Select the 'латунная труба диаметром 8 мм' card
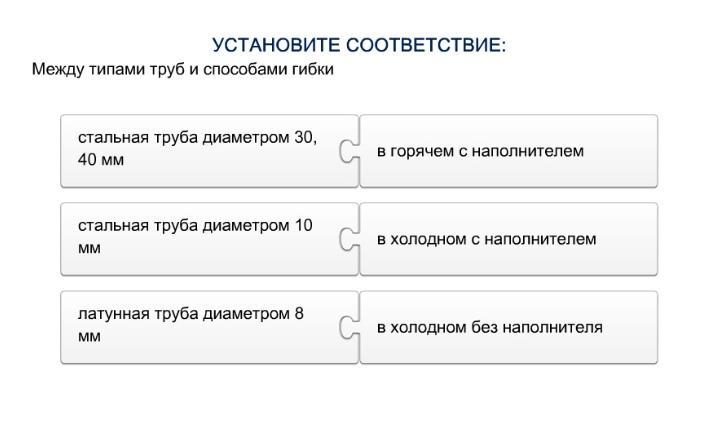Viewport: 721px width, 448px height. tap(200, 326)
